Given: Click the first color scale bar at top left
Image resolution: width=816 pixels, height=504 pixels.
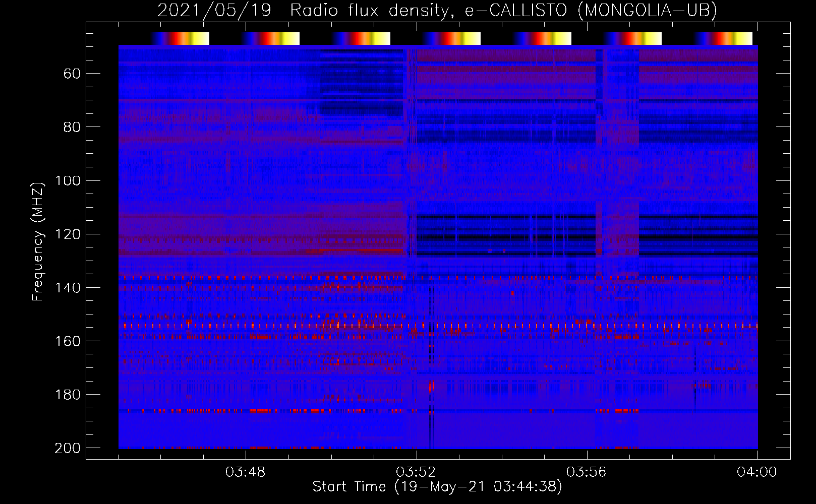Looking at the screenshot, I should [180, 38].
